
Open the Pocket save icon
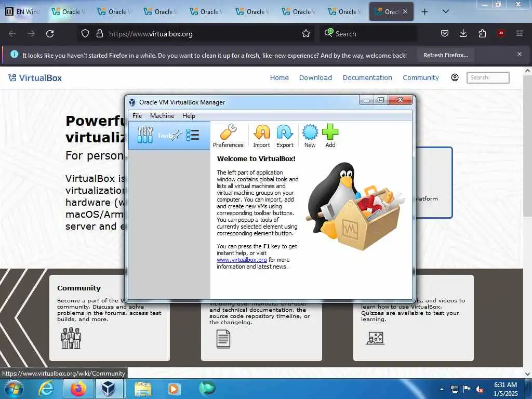point(445,34)
